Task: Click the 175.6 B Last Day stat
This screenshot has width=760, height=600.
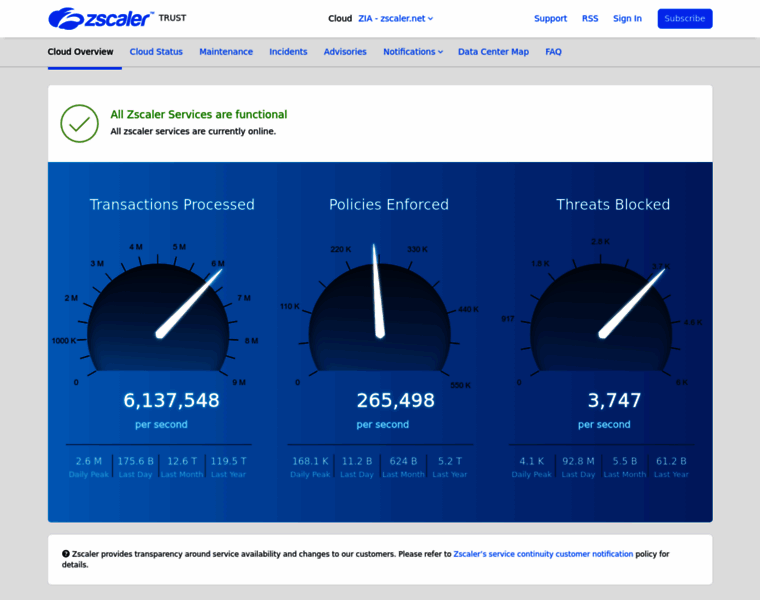Action: (x=135, y=467)
